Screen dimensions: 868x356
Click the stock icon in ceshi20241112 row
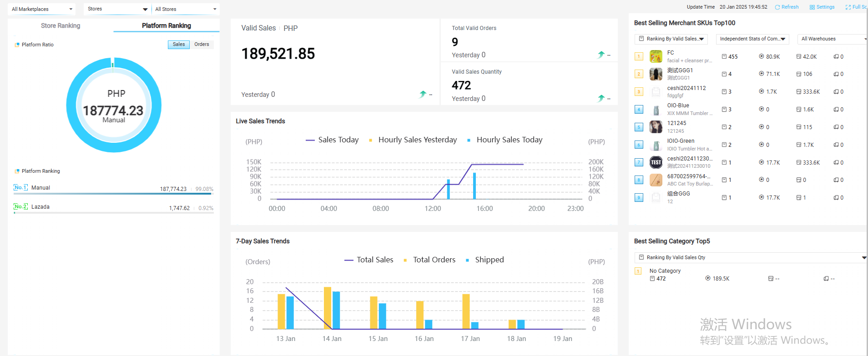(799, 91)
